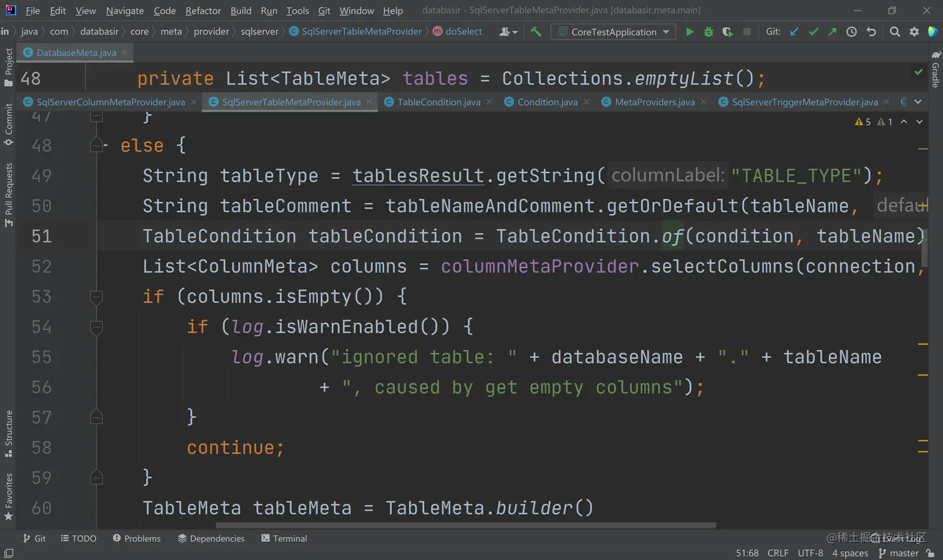Click the yellow warning count 5 indicator
Image resolution: width=943 pixels, height=560 pixels.
[863, 122]
